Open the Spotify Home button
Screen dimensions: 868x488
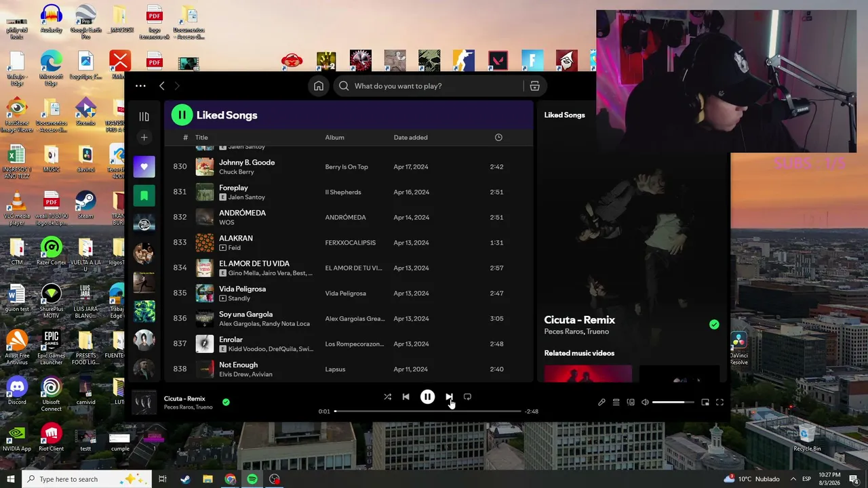pyautogui.click(x=319, y=86)
